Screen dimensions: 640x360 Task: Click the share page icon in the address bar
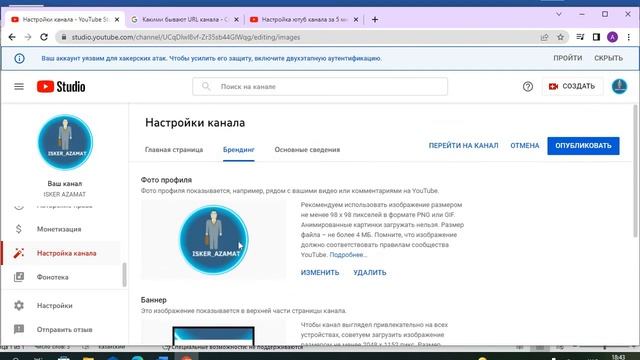[544, 37]
